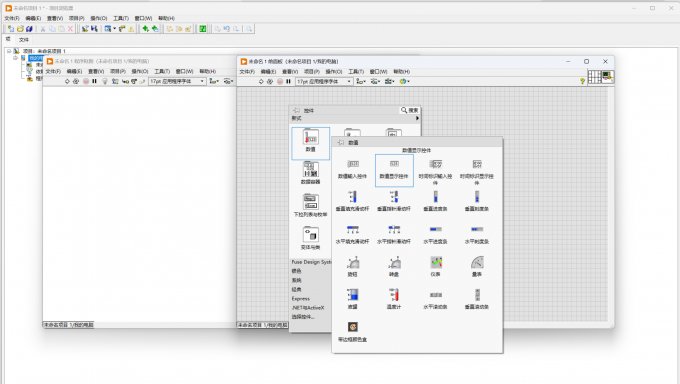Click Save All icon in Project Explorer toolbar
The width and height of the screenshot is (680, 384).
[29, 29]
